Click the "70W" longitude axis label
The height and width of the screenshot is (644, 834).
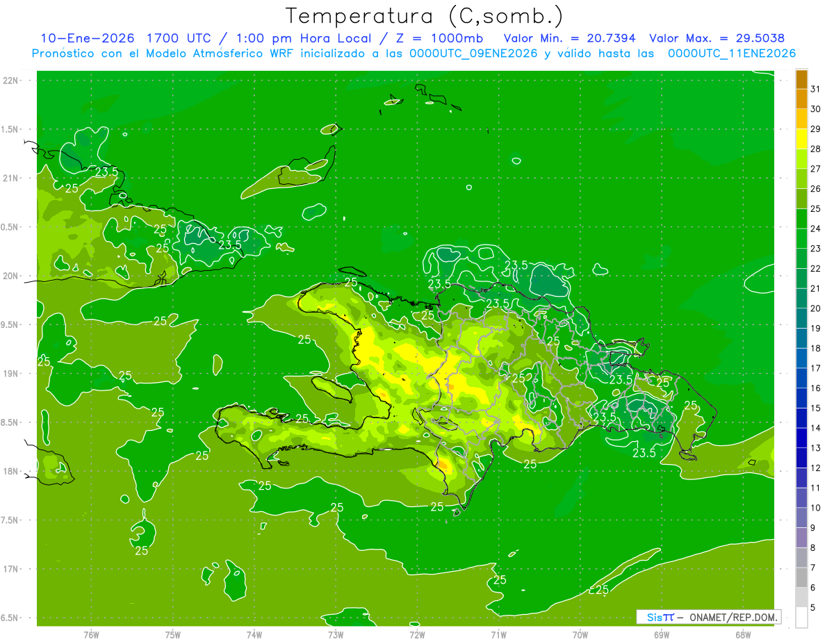tap(580, 634)
